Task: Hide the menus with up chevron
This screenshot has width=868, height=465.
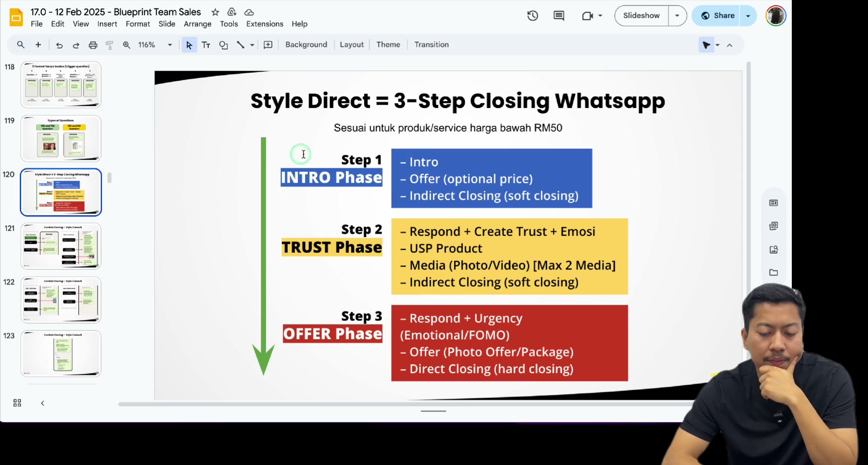Action: (x=729, y=45)
